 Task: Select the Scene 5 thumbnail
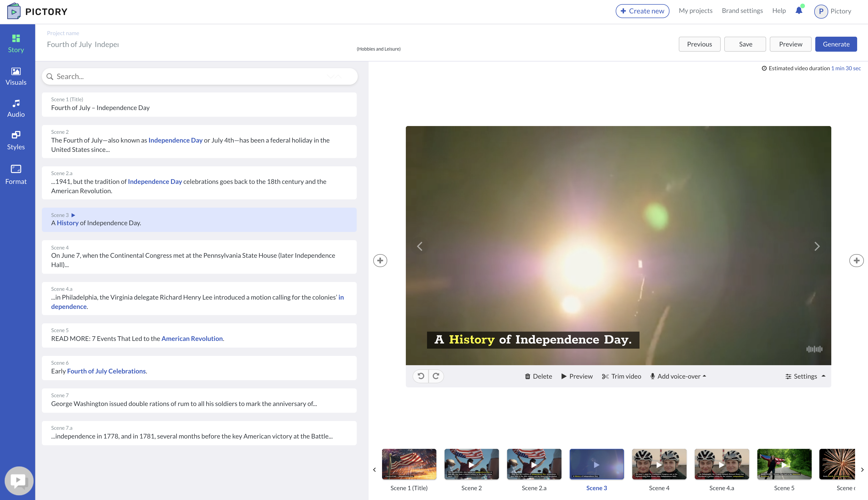(784, 464)
